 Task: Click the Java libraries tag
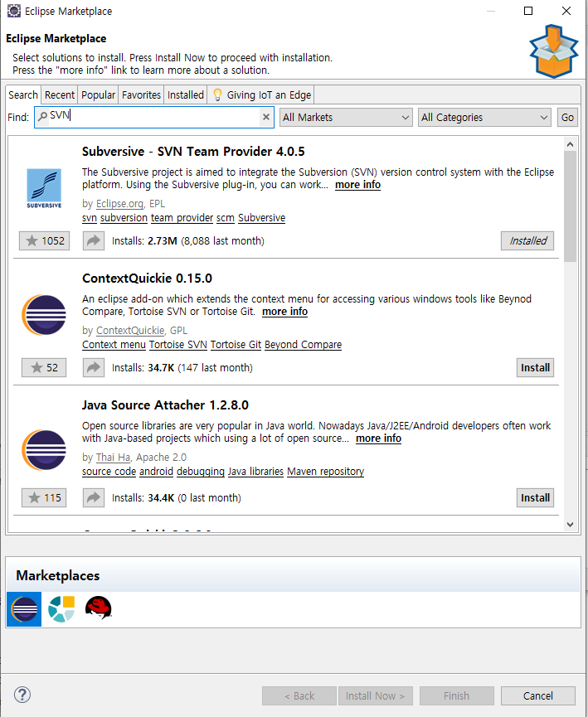255,471
